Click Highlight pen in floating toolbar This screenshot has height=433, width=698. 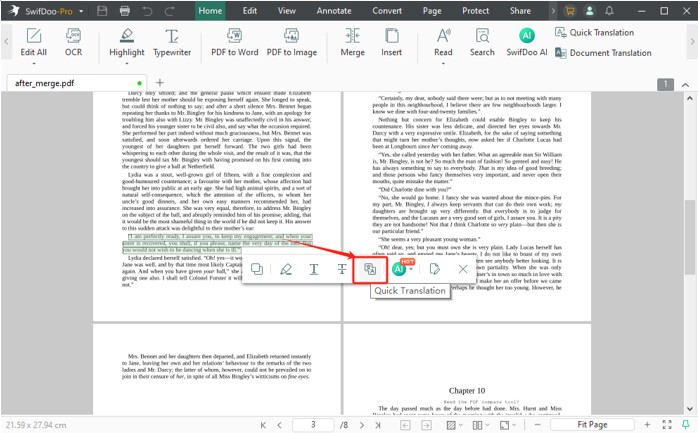[x=285, y=269]
